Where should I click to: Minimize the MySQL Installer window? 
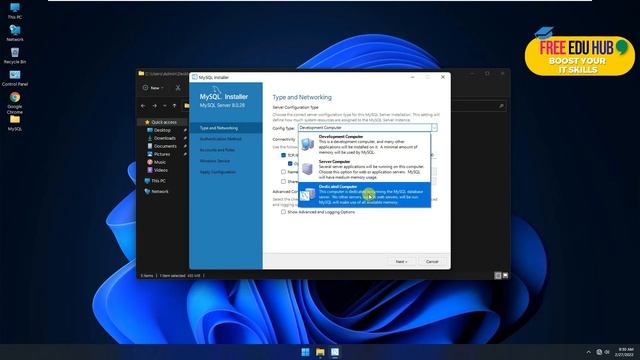[x=413, y=77]
